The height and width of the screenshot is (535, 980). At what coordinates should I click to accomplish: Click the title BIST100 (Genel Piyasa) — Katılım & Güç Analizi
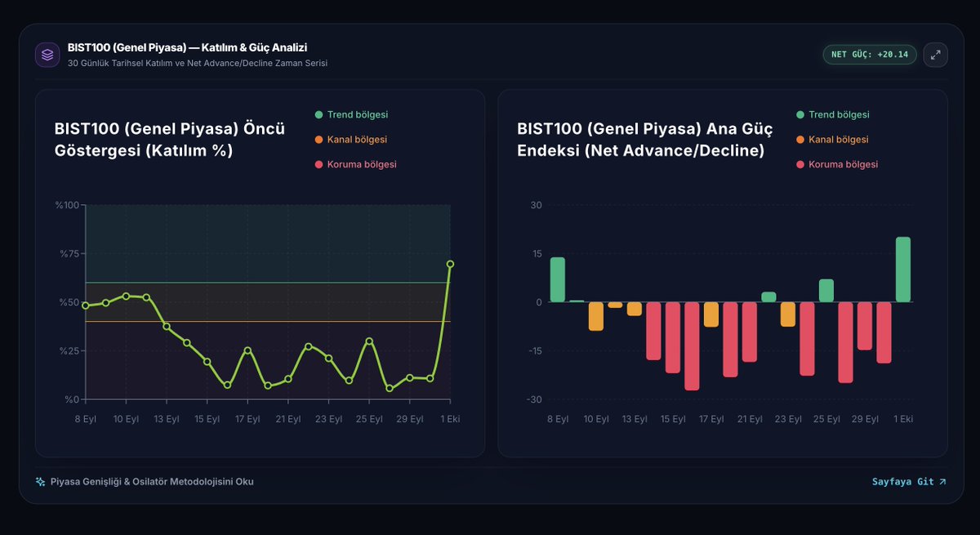pyautogui.click(x=188, y=48)
